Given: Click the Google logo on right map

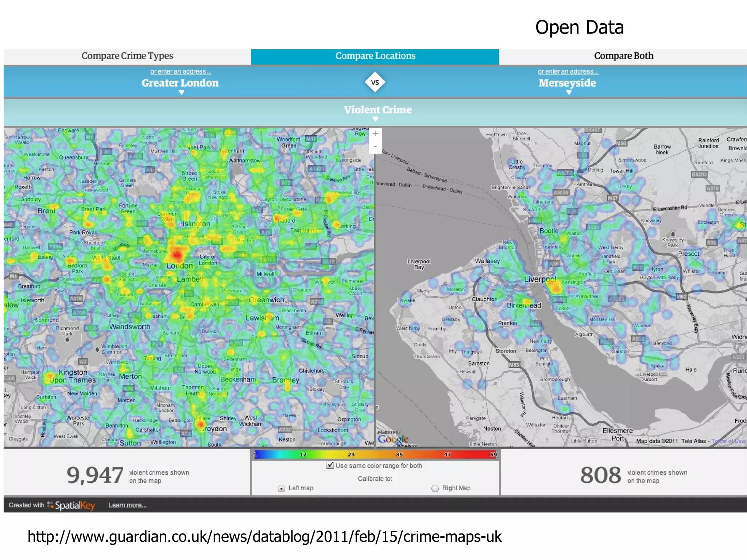Looking at the screenshot, I should pos(393,439).
